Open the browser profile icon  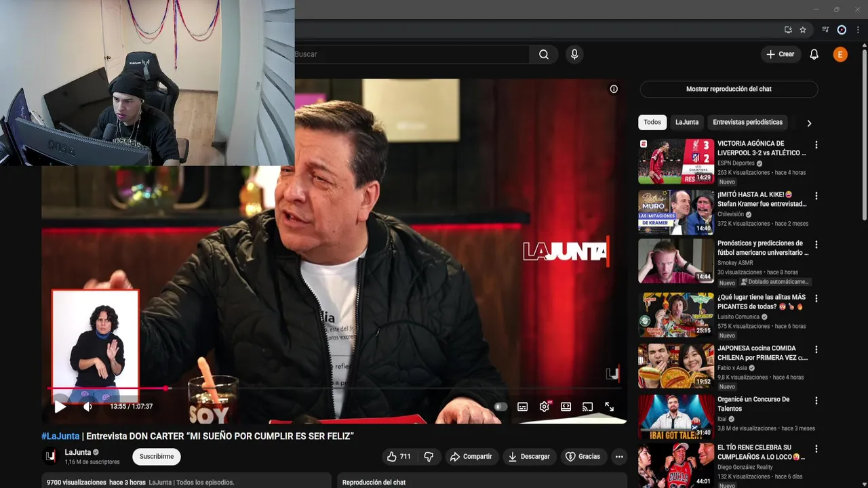point(842,30)
